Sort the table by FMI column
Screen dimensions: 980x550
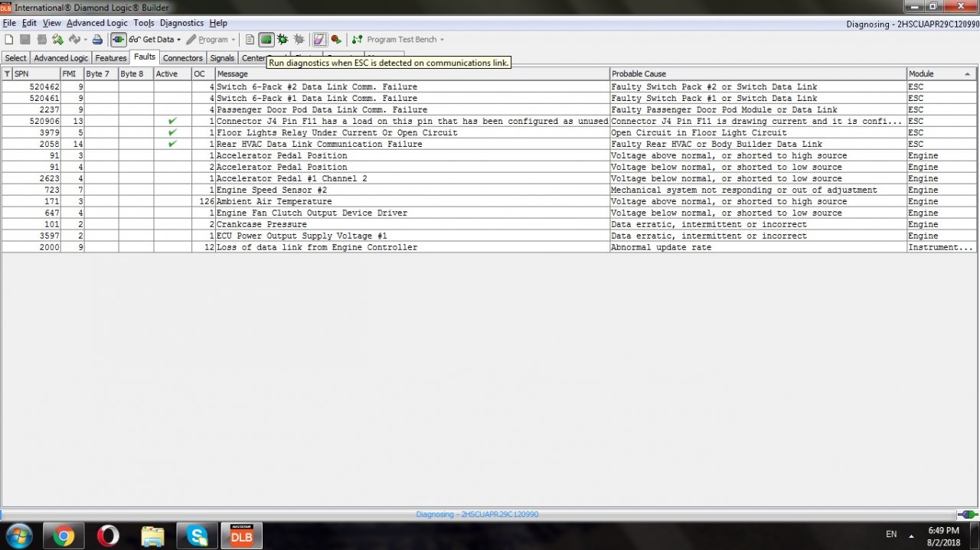[72, 74]
